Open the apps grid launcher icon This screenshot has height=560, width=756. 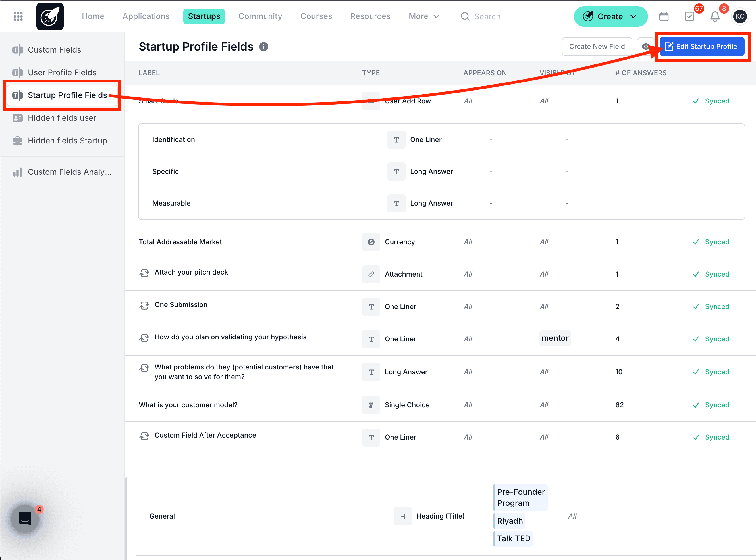tap(18, 16)
